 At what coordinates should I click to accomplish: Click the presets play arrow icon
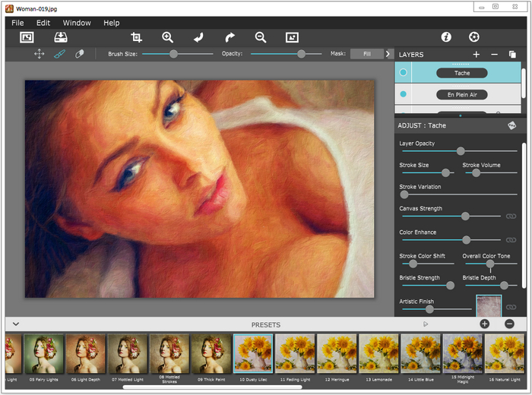coord(426,324)
